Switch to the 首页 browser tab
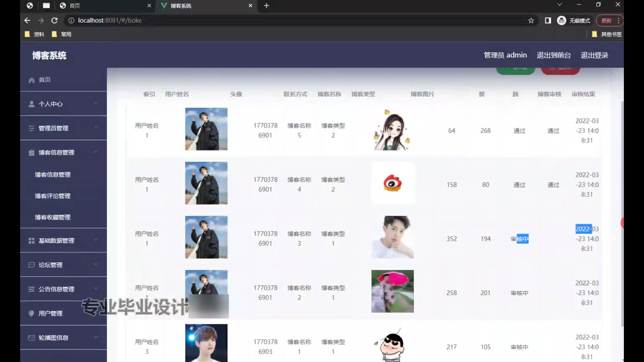Viewport: 644px width, 362px height. 74,6
